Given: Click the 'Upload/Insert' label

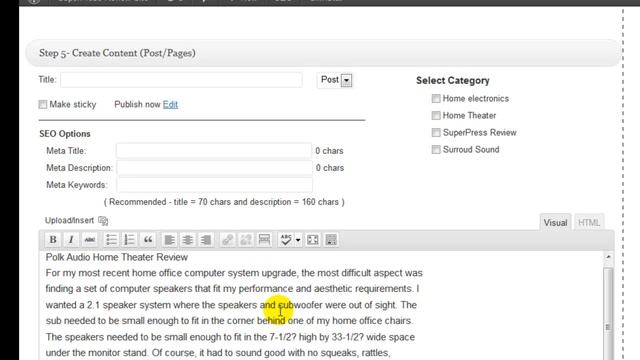Looking at the screenshot, I should pyautogui.click(x=69, y=220).
